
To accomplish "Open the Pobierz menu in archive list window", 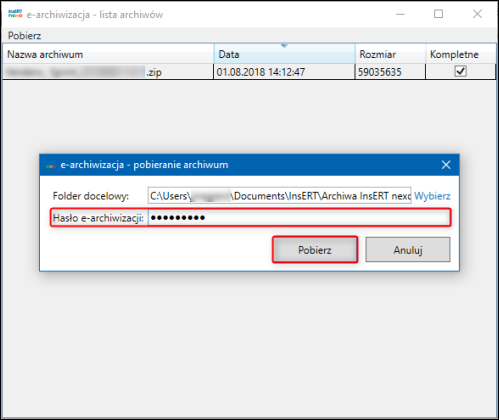I will (x=24, y=36).
